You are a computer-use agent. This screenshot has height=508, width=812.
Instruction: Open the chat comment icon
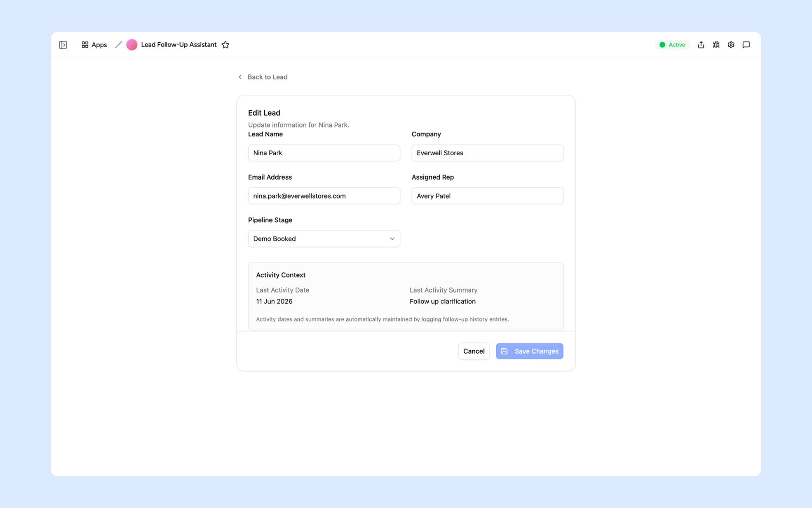tap(746, 45)
